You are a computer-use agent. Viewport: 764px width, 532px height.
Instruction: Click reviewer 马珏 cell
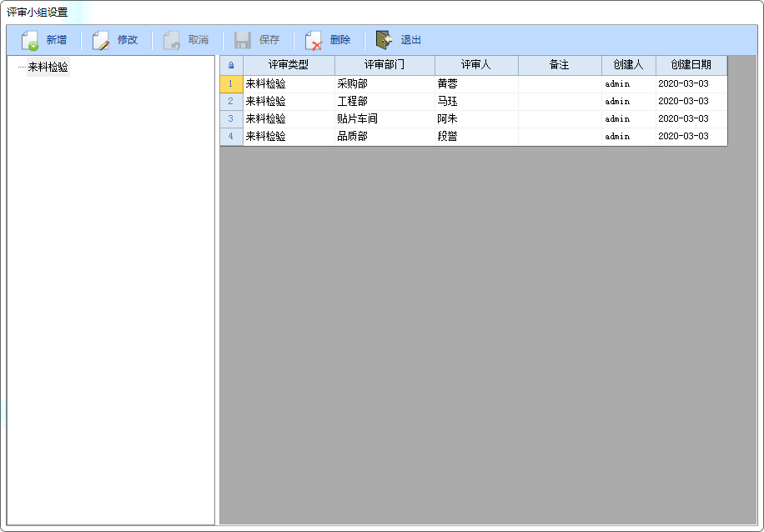point(476,102)
